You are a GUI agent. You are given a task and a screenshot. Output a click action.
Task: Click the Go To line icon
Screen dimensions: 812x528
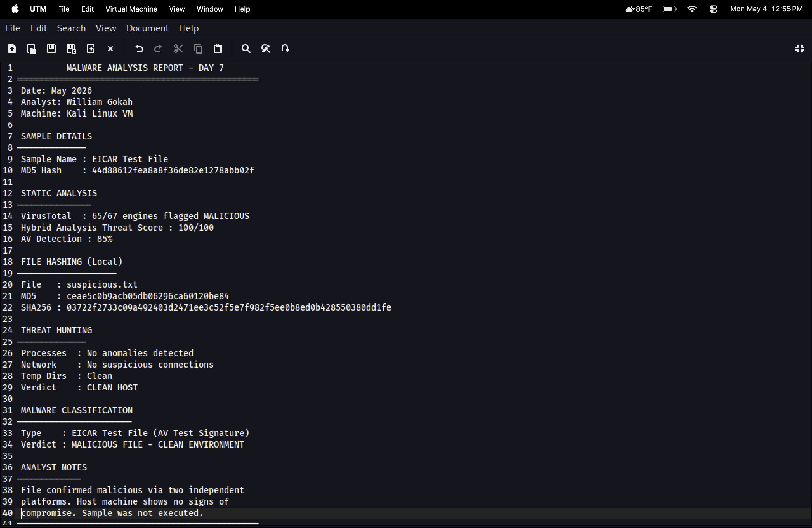coord(285,48)
